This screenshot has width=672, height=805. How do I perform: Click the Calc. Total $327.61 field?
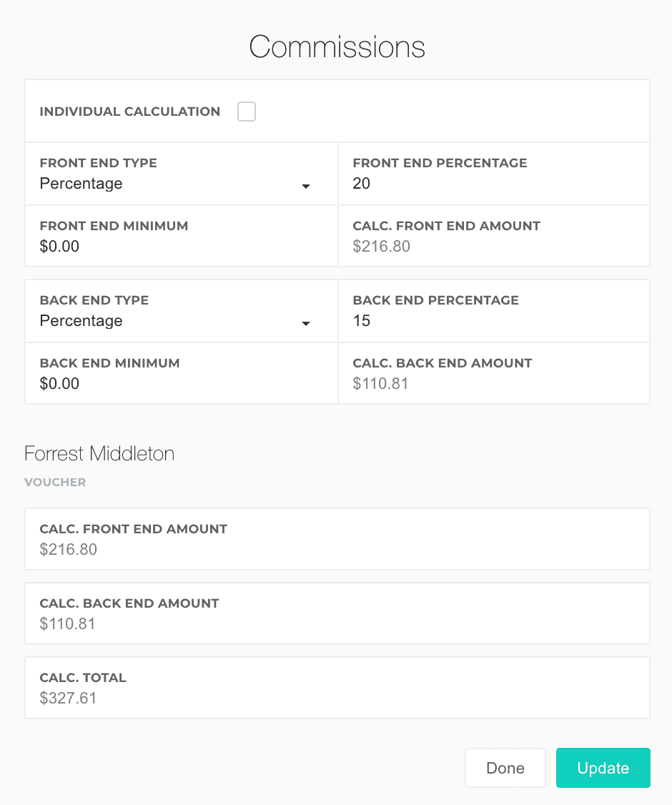pyautogui.click(x=337, y=698)
